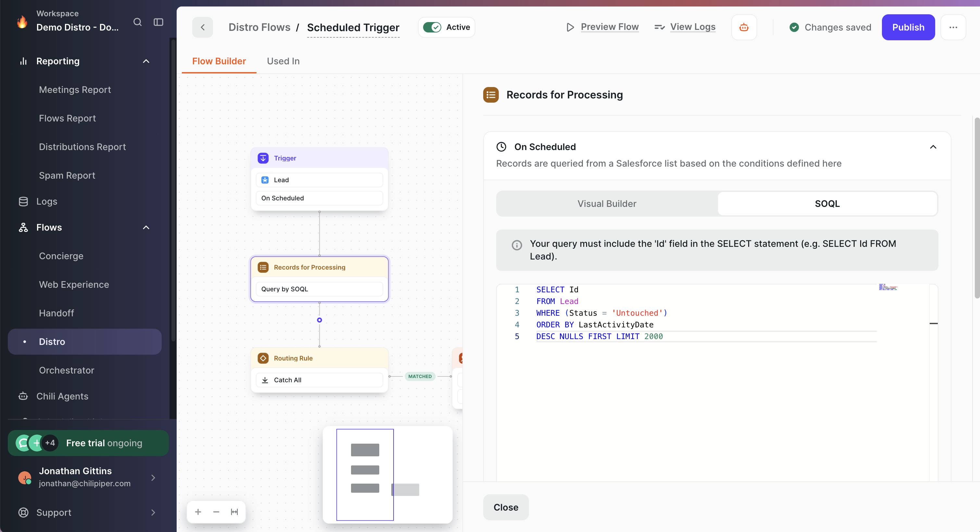
Task: Collapse the Reporting section chevron
Action: tap(146, 61)
